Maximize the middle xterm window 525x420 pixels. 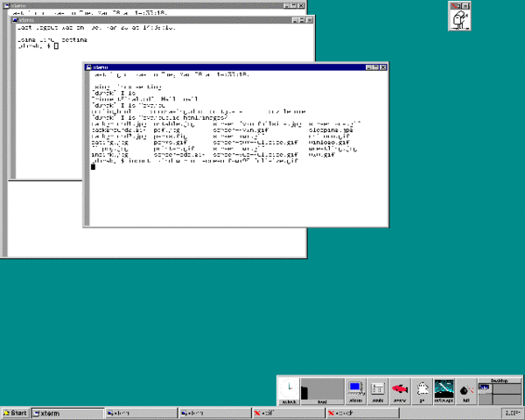[302, 20]
